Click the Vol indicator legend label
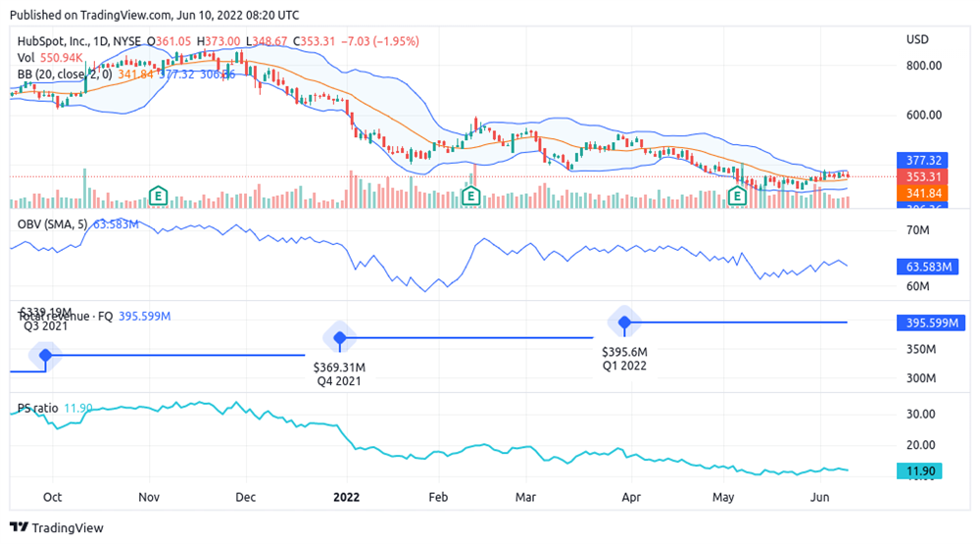This screenshot has width=980, height=544. [26, 58]
